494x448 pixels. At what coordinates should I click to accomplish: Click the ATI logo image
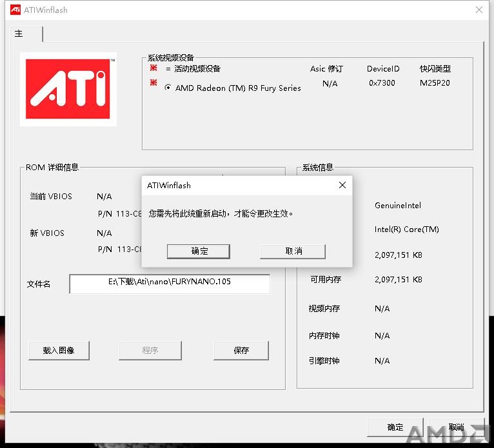click(68, 89)
